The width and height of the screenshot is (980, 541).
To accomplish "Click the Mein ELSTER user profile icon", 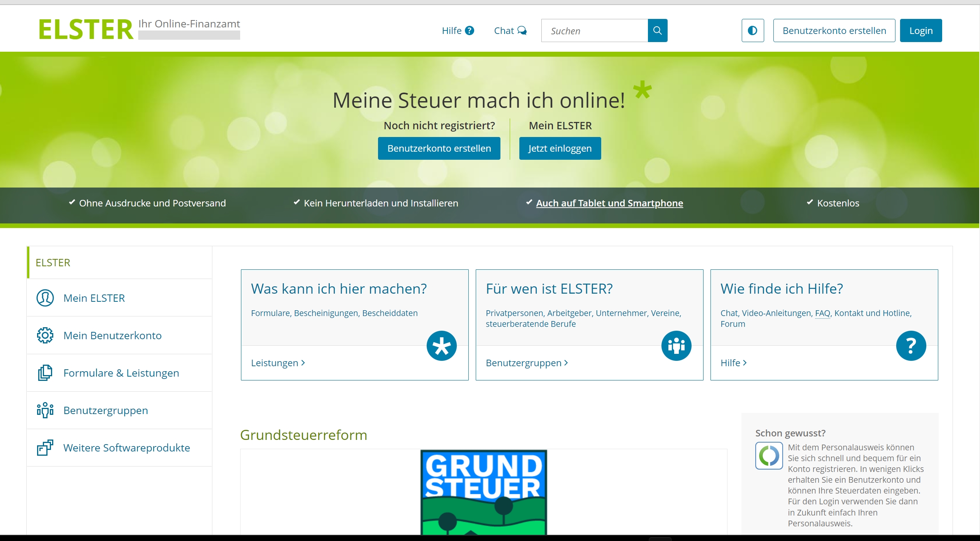I will click(45, 298).
